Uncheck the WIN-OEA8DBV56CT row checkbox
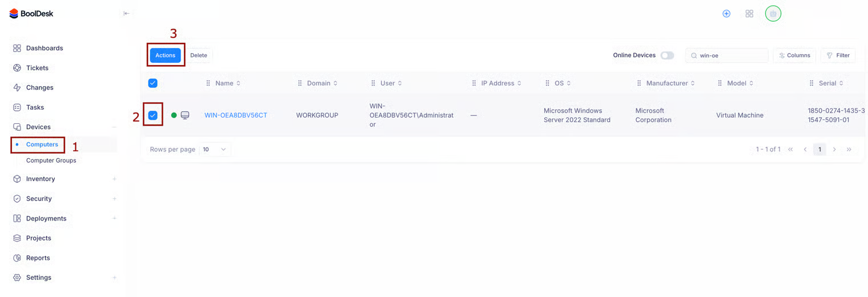868x297 pixels. coord(153,115)
